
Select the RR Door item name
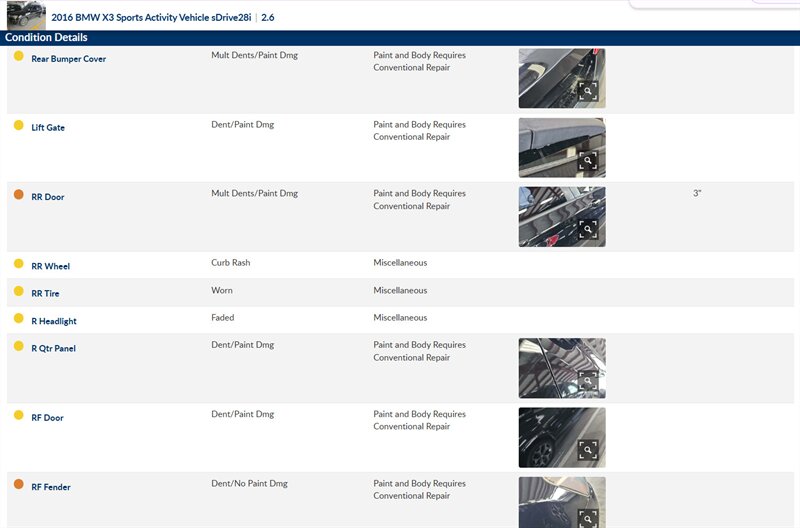pyautogui.click(x=48, y=197)
